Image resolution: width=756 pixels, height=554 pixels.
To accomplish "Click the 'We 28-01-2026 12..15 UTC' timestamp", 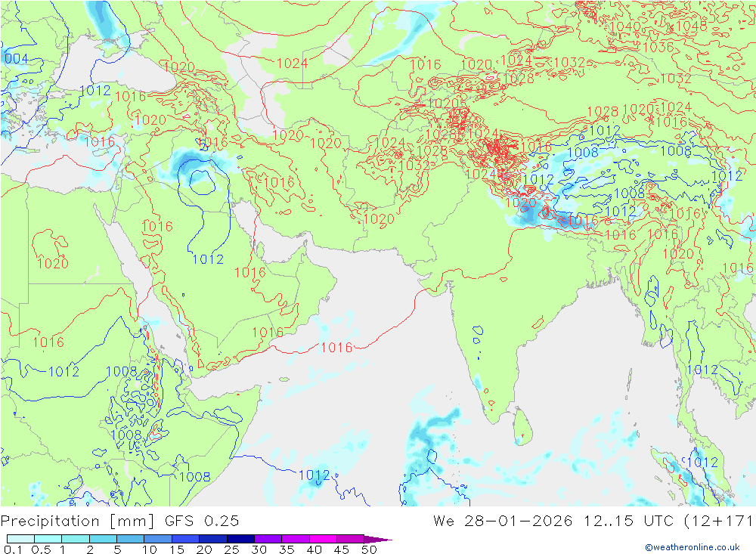I will tap(553, 522).
